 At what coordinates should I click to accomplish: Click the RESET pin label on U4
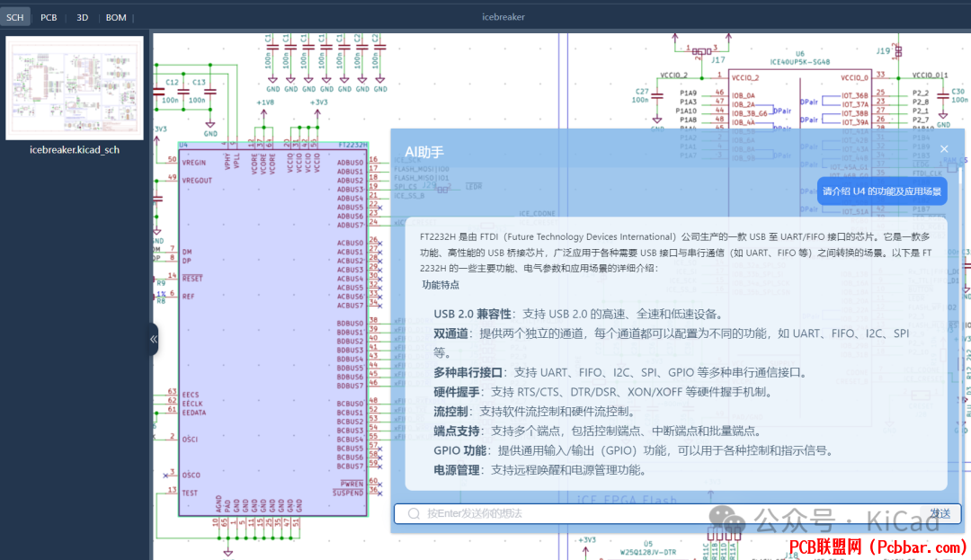192,279
